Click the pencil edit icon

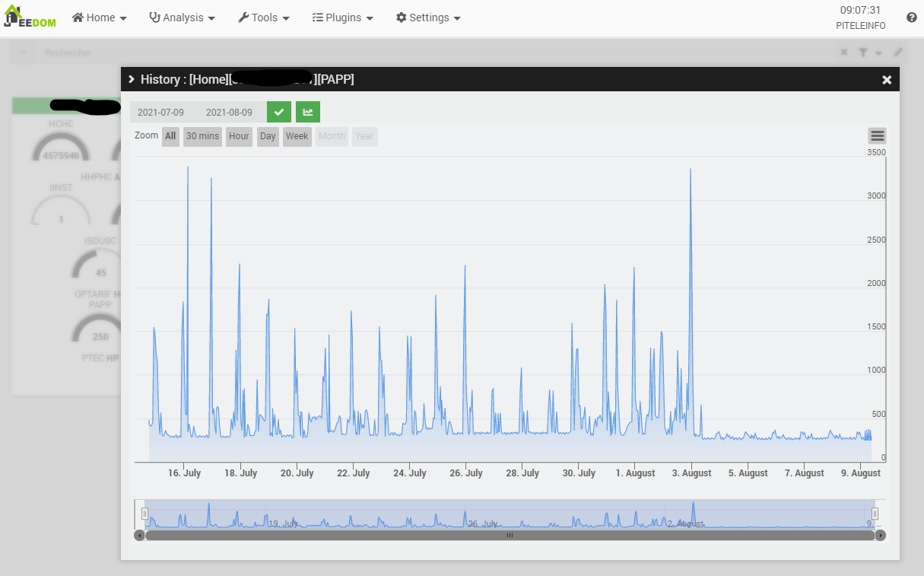tap(898, 53)
